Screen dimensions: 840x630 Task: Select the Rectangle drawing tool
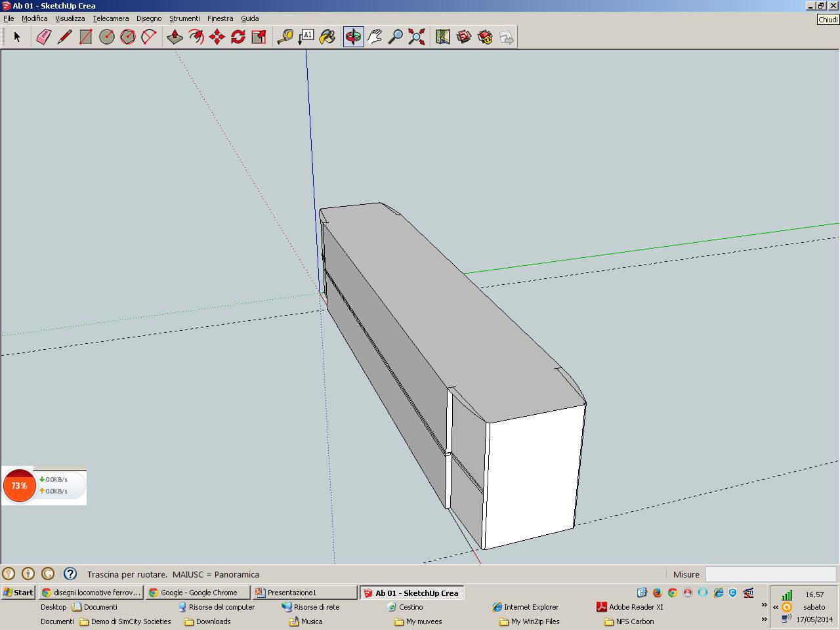pyautogui.click(x=85, y=37)
